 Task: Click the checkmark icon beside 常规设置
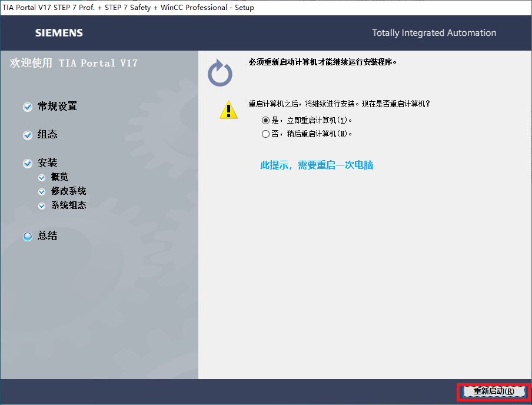[x=28, y=107]
